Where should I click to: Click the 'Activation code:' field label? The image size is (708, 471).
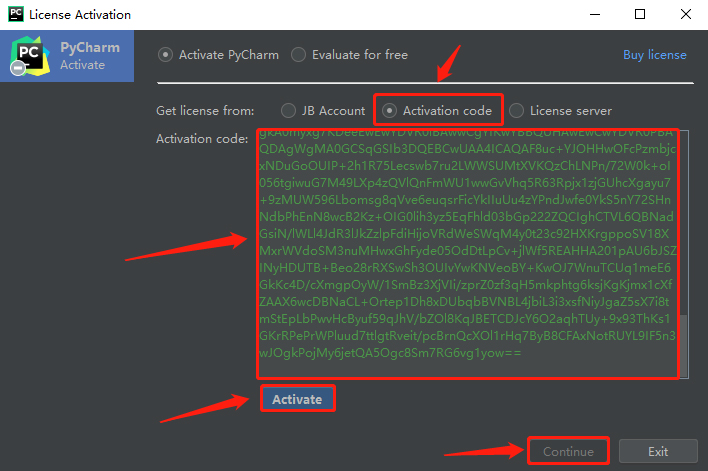coord(202,139)
